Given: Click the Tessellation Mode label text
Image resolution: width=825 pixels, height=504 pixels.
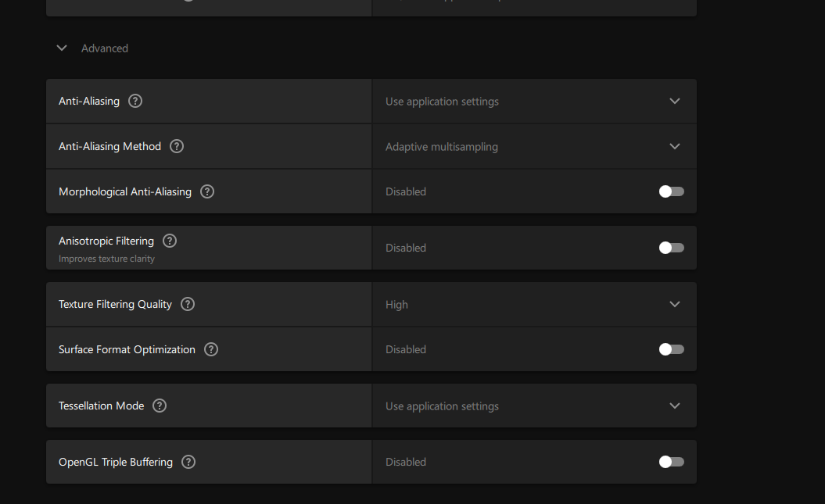Looking at the screenshot, I should [102, 406].
